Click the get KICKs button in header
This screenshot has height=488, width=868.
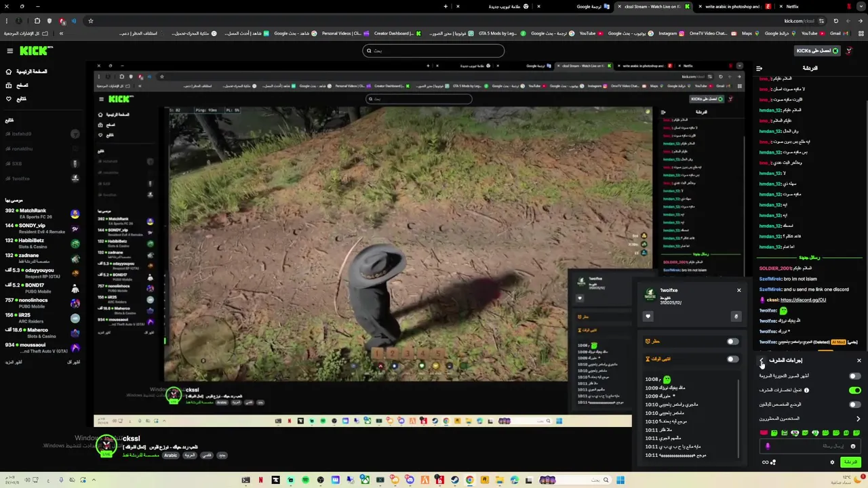(x=817, y=51)
